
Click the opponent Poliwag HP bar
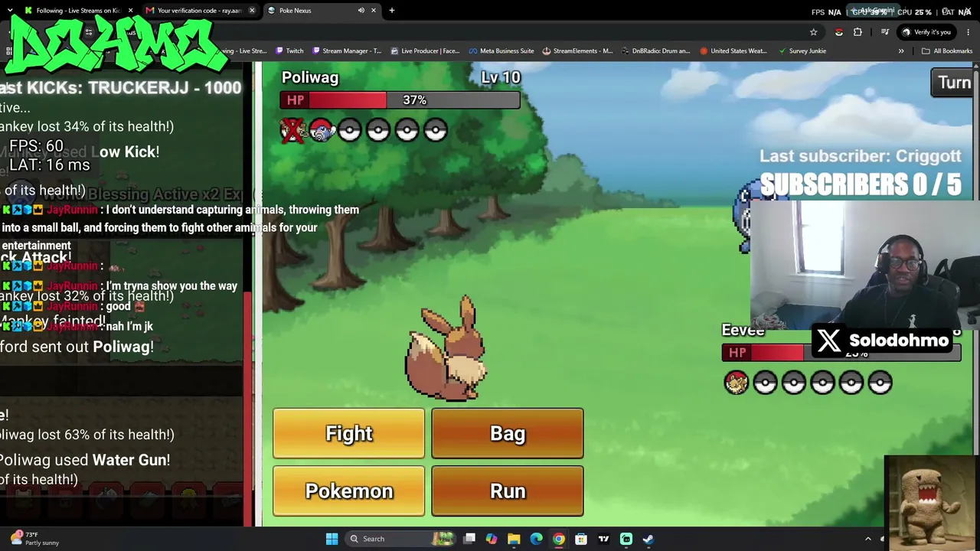[x=400, y=100]
